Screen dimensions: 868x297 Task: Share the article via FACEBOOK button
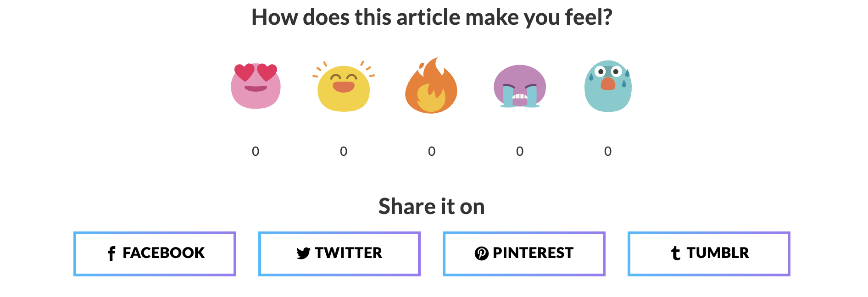[155, 254]
